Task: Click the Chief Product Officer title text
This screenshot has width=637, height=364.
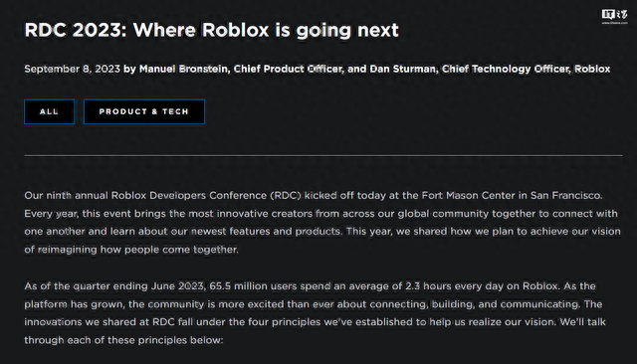Action: [288, 69]
